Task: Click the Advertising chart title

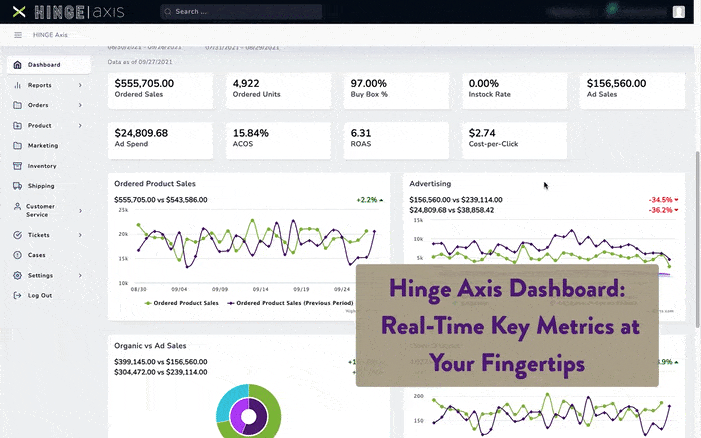Action: pyautogui.click(x=430, y=184)
